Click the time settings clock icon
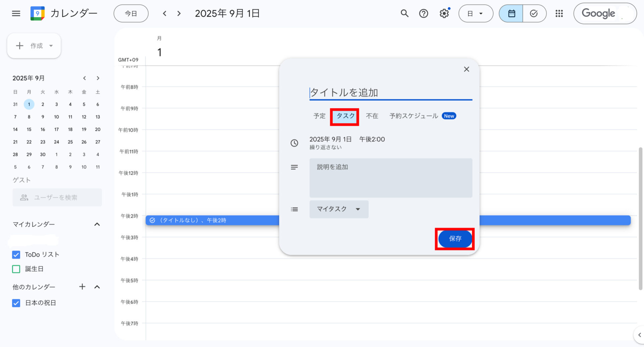 point(294,143)
